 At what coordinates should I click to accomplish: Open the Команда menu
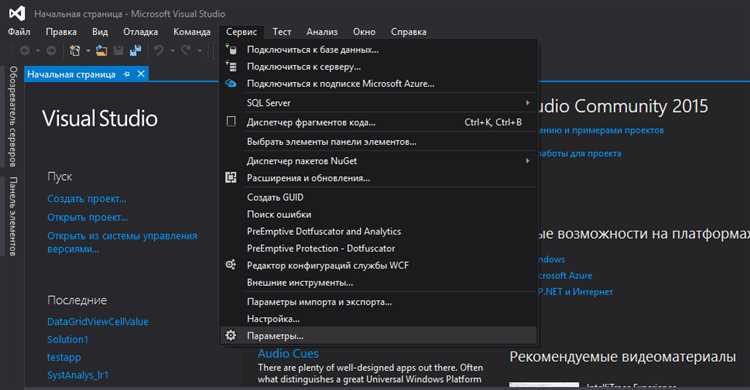coord(192,32)
